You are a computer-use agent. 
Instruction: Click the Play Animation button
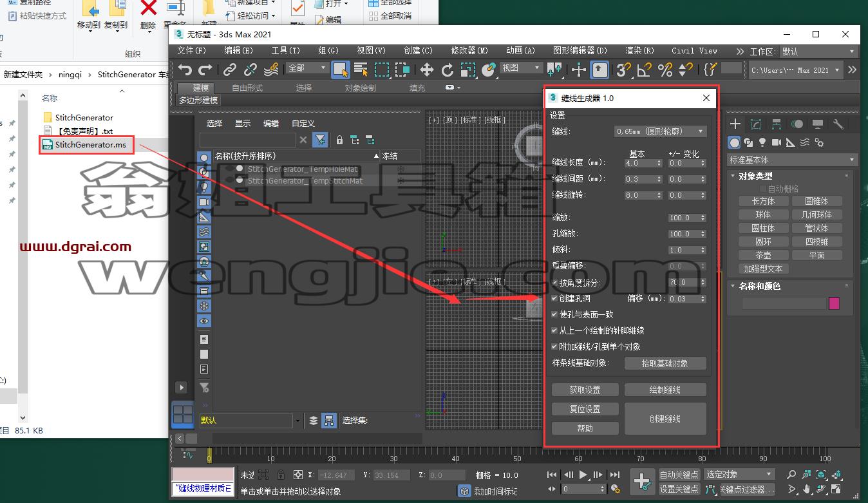(583, 475)
